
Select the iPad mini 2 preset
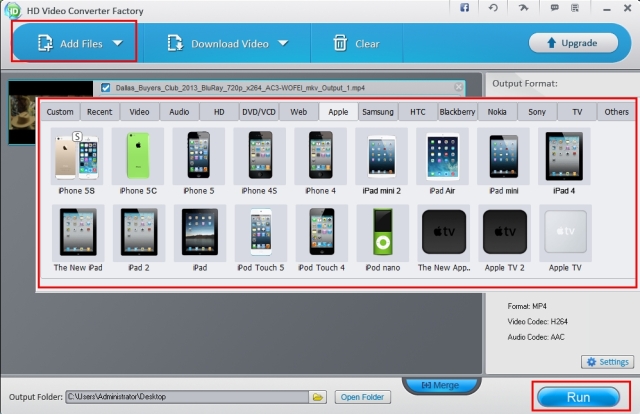click(x=382, y=156)
